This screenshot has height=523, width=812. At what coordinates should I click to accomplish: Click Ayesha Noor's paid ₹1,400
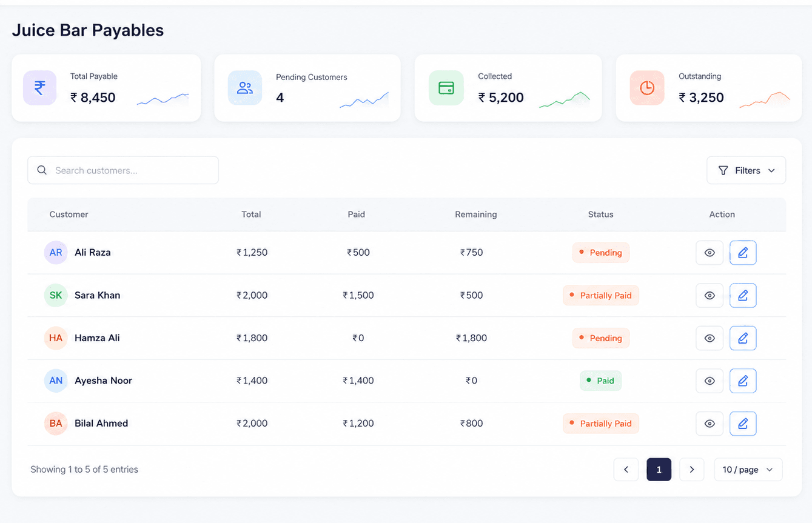pos(358,381)
